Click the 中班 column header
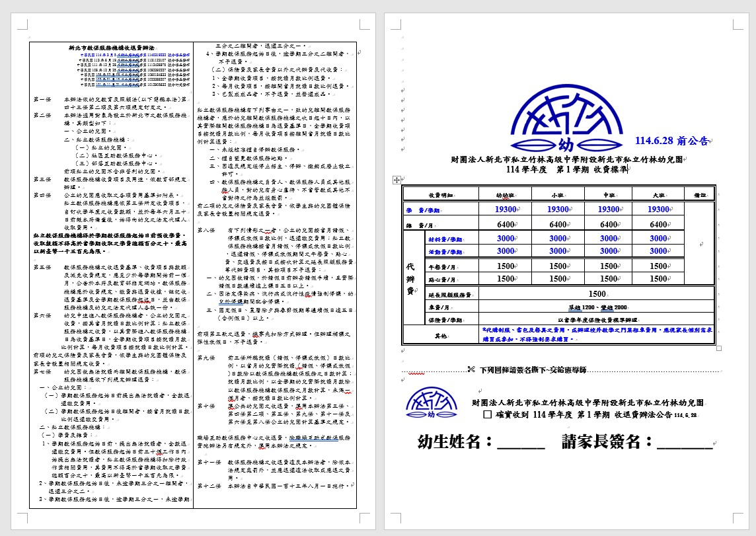This screenshot has width=756, height=536. pyautogui.click(x=609, y=195)
